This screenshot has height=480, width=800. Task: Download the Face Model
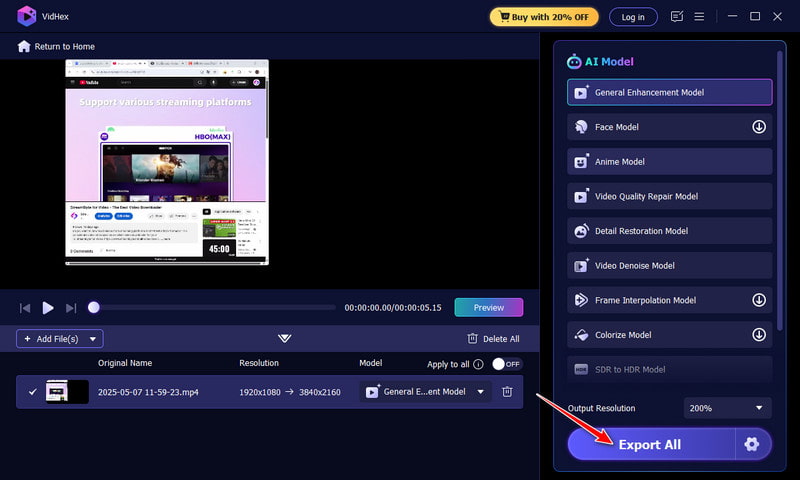tap(758, 127)
